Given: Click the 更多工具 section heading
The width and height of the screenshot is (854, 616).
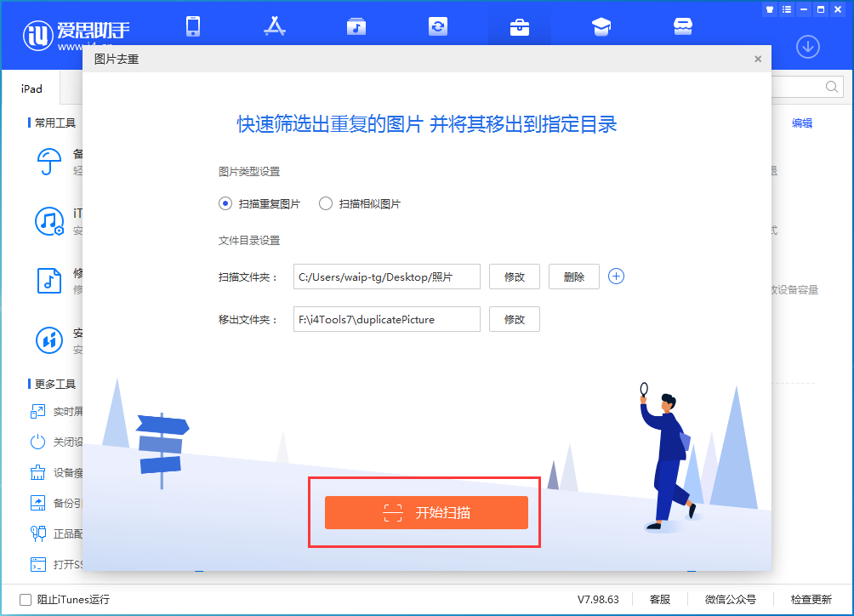Looking at the screenshot, I should pyautogui.click(x=55, y=384).
